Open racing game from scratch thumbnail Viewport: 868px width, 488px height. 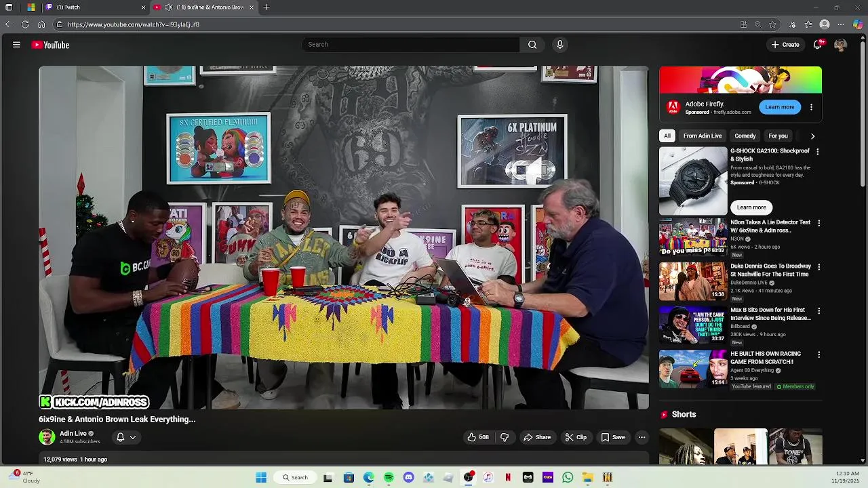click(693, 369)
